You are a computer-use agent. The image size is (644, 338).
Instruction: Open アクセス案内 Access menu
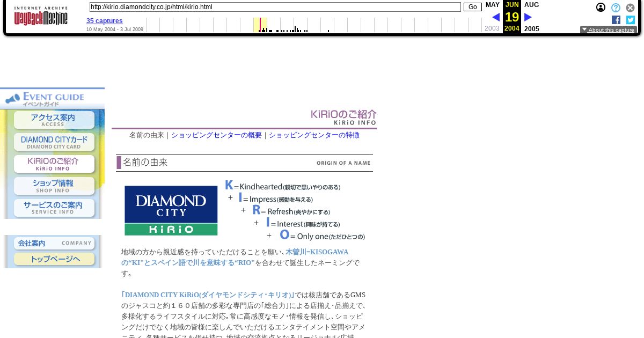(x=54, y=120)
